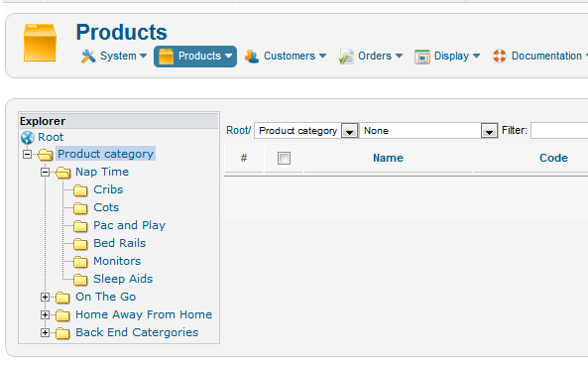Click the On The Go folder icon
This screenshot has height=366, width=588.
pyautogui.click(x=62, y=298)
